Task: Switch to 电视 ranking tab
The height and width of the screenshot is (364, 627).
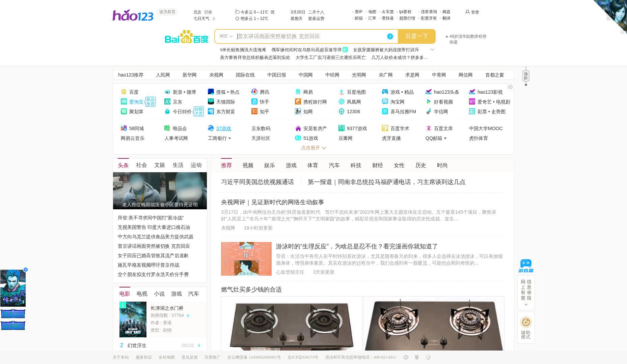Action: click(x=142, y=294)
